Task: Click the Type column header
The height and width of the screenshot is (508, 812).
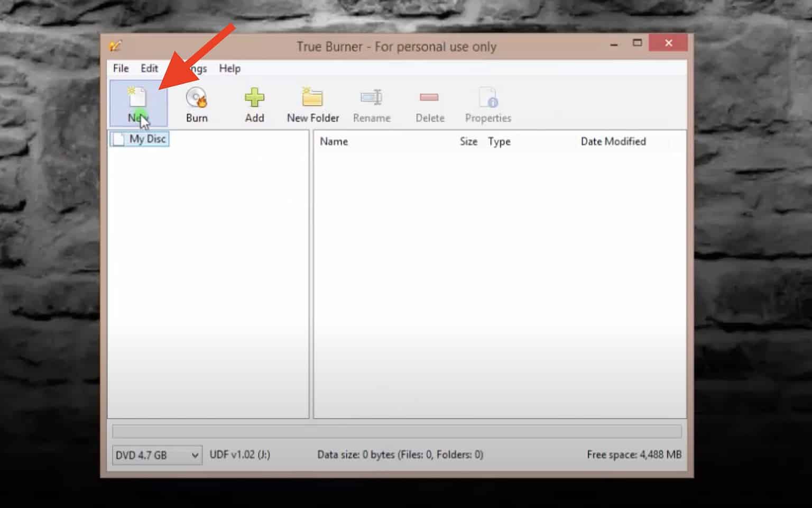Action: coord(499,141)
